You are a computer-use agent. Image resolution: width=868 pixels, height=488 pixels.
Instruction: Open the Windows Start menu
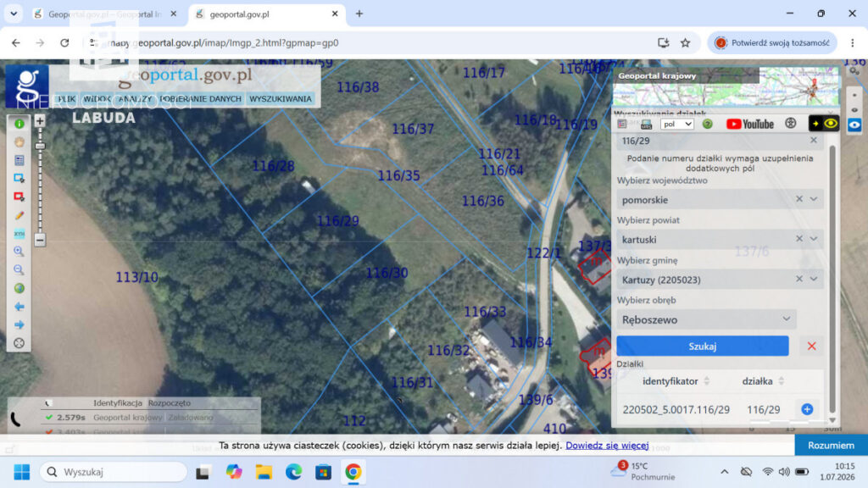pyautogui.click(x=22, y=472)
